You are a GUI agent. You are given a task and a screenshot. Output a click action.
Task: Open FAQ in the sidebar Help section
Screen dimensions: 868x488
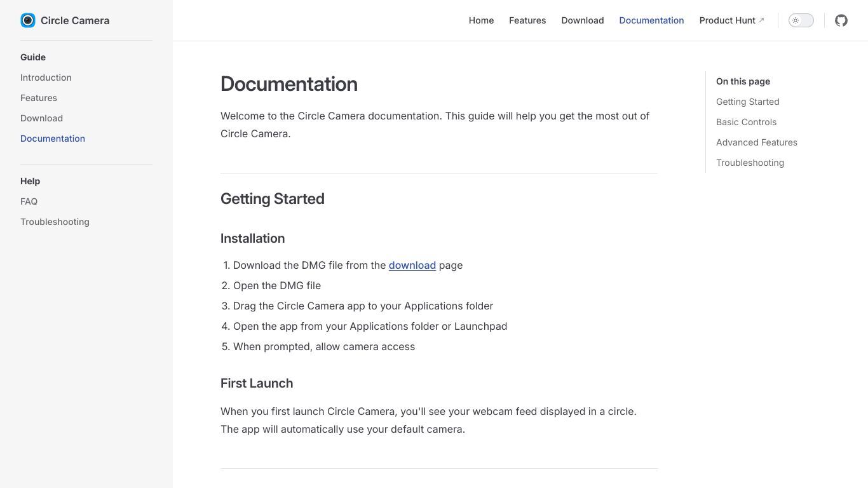[29, 201]
